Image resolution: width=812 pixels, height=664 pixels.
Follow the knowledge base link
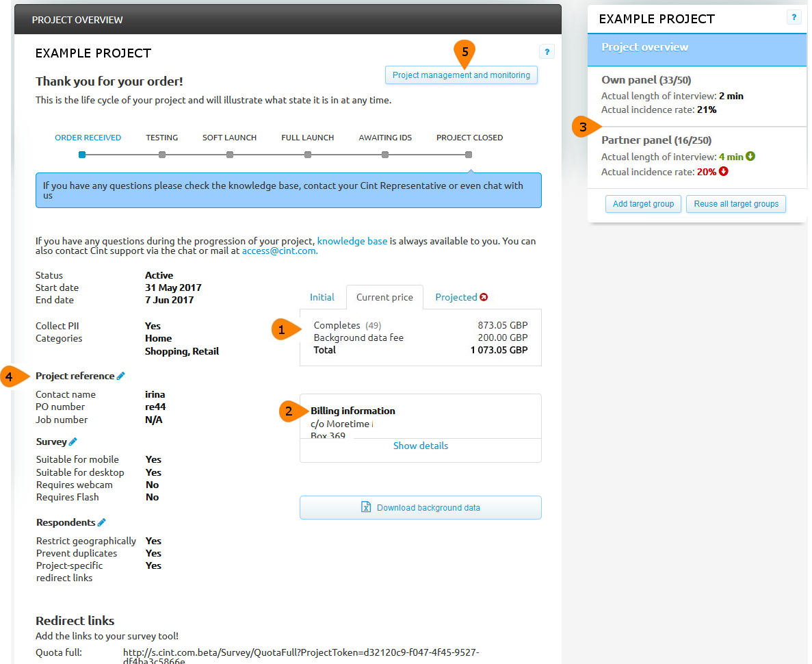point(352,241)
